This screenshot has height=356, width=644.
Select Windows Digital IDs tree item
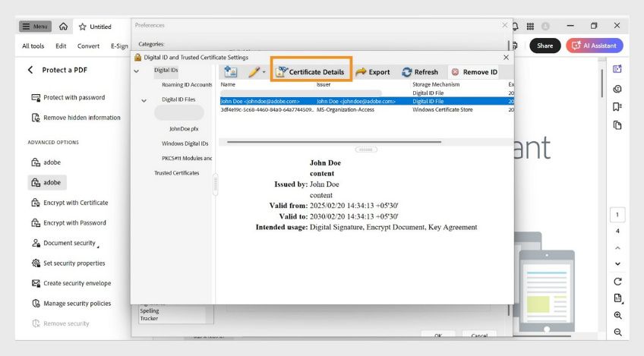pos(185,143)
